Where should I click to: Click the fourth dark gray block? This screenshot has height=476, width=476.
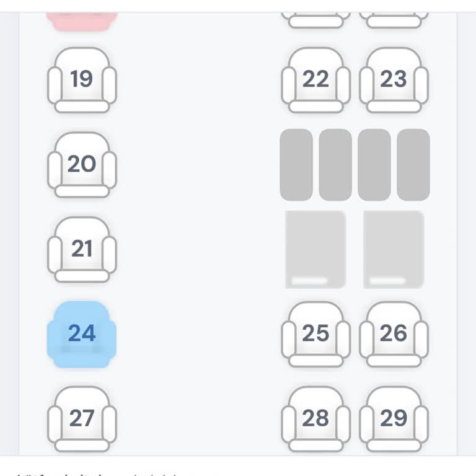(413, 165)
